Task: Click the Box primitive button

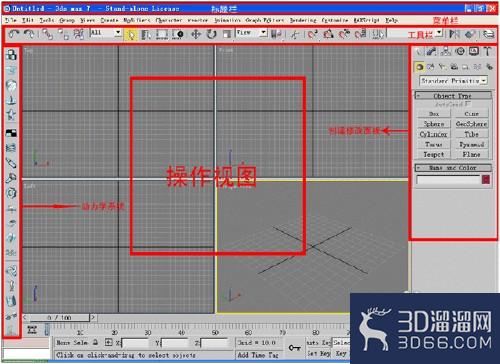Action: (434, 114)
